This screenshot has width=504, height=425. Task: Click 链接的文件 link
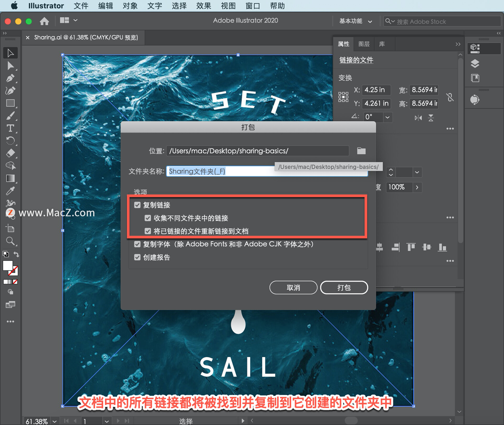click(x=356, y=60)
